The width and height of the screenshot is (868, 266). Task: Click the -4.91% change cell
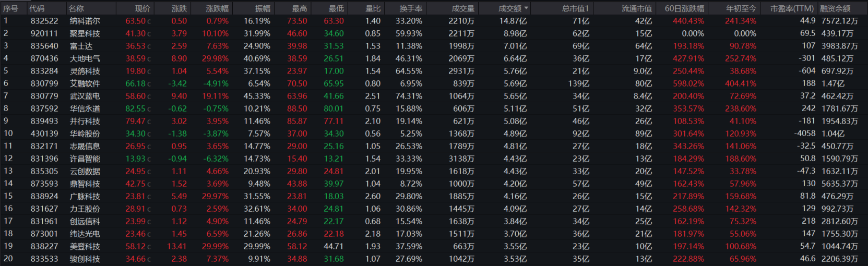coord(216,83)
